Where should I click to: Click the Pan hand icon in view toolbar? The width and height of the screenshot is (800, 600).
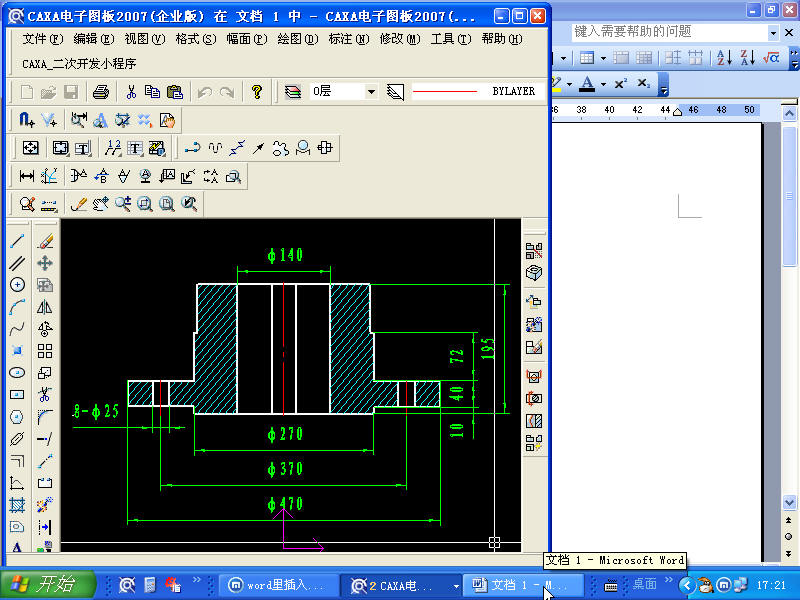click(x=101, y=204)
